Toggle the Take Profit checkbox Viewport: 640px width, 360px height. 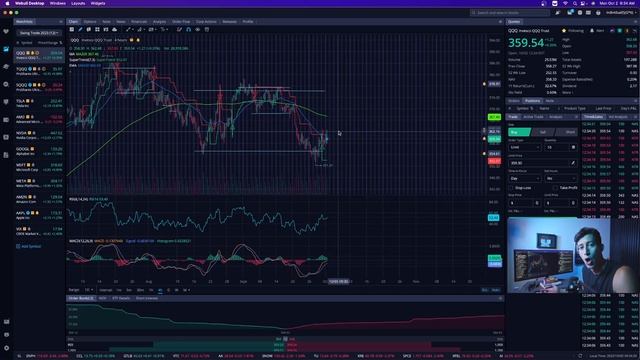pos(556,188)
